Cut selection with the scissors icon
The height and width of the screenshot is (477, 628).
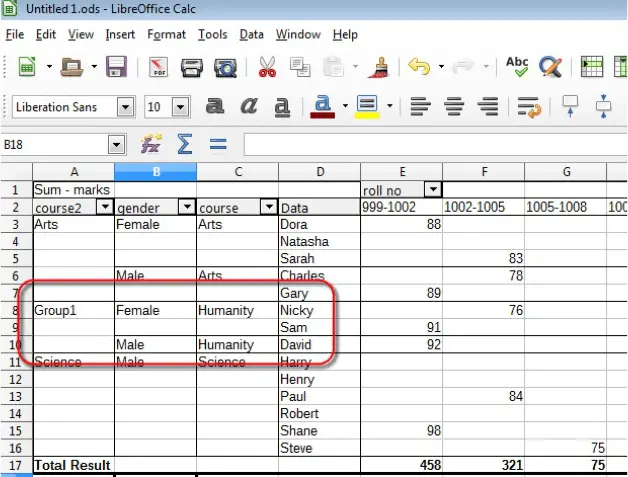tap(268, 66)
